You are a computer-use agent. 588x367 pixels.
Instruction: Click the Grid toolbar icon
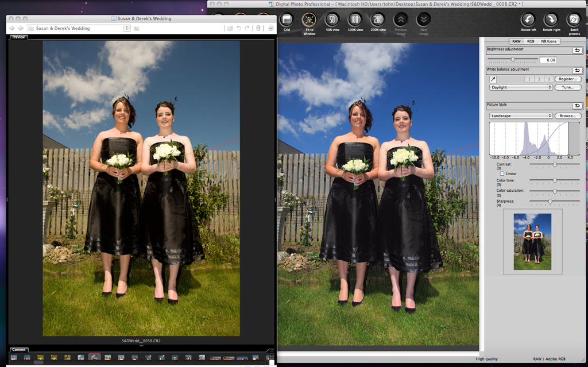(286, 20)
